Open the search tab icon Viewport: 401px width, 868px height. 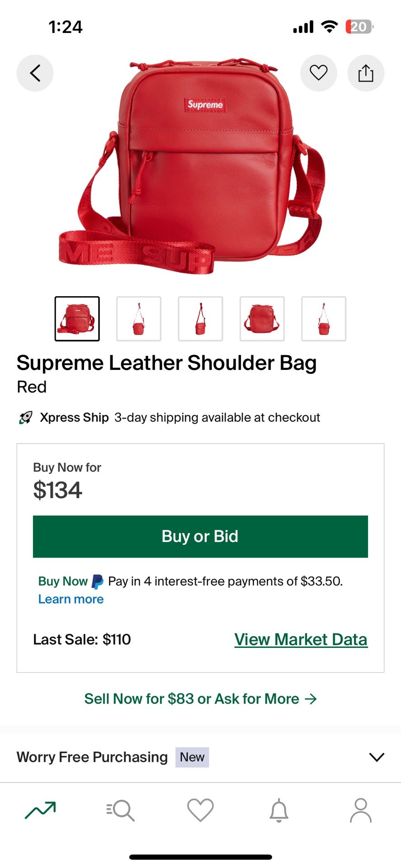point(121,810)
